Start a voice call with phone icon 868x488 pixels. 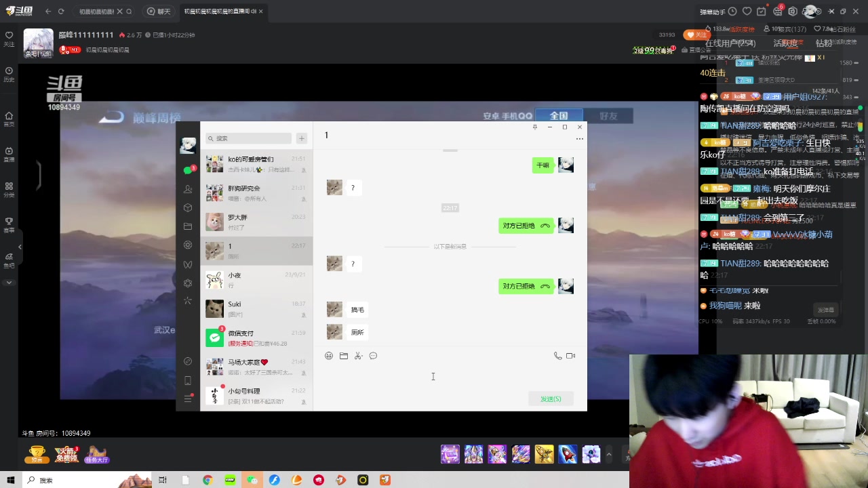click(557, 356)
